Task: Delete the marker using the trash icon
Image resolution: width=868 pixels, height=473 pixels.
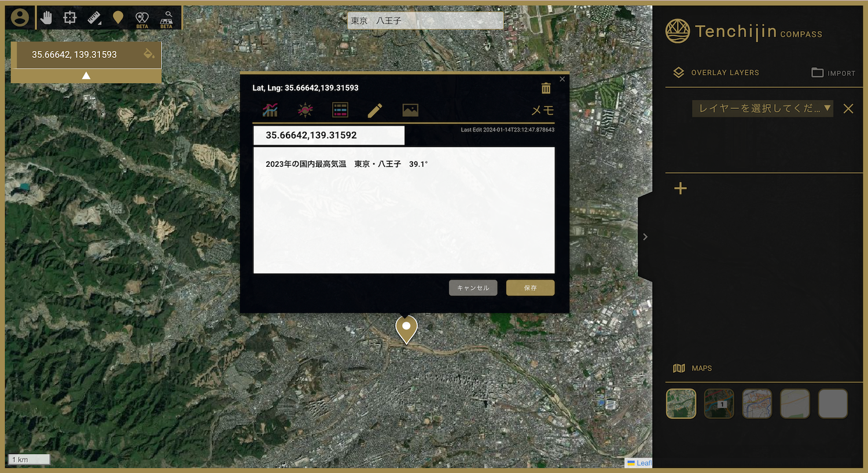Action: point(546,88)
